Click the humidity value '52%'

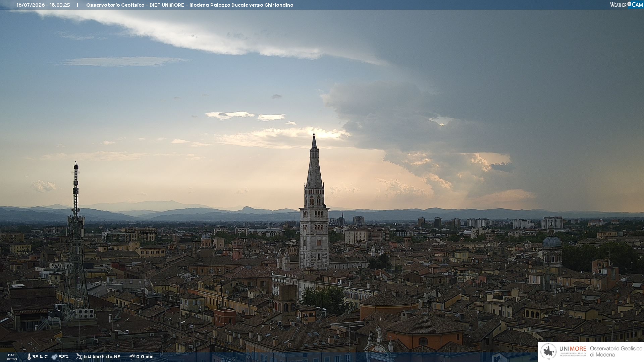point(64,357)
